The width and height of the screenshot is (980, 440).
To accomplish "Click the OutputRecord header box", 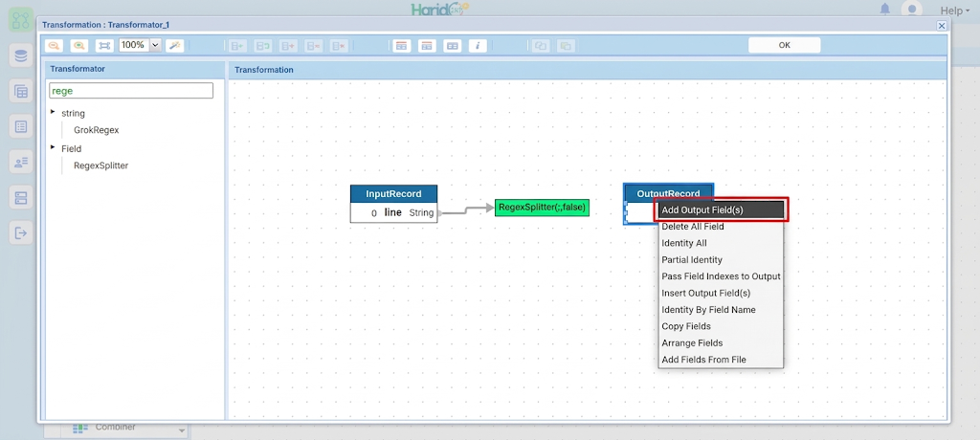I will click(x=668, y=193).
